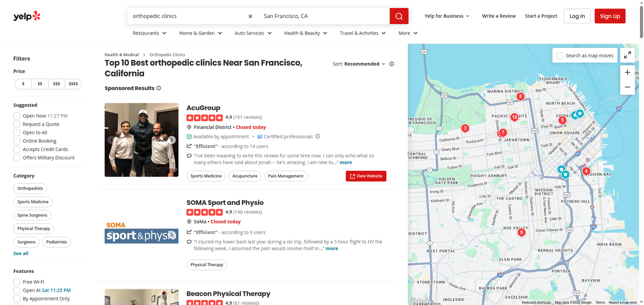This screenshot has width=644, height=305.
Task: Open Beacon Physical Therapy listing
Action: click(x=228, y=294)
